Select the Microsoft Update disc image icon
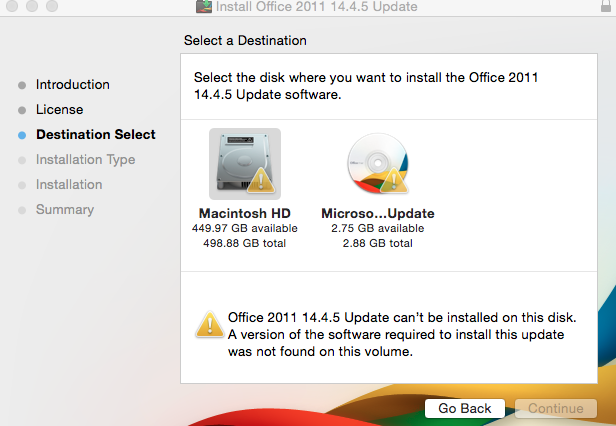Screen dimensions: 616x426 pos(377,163)
